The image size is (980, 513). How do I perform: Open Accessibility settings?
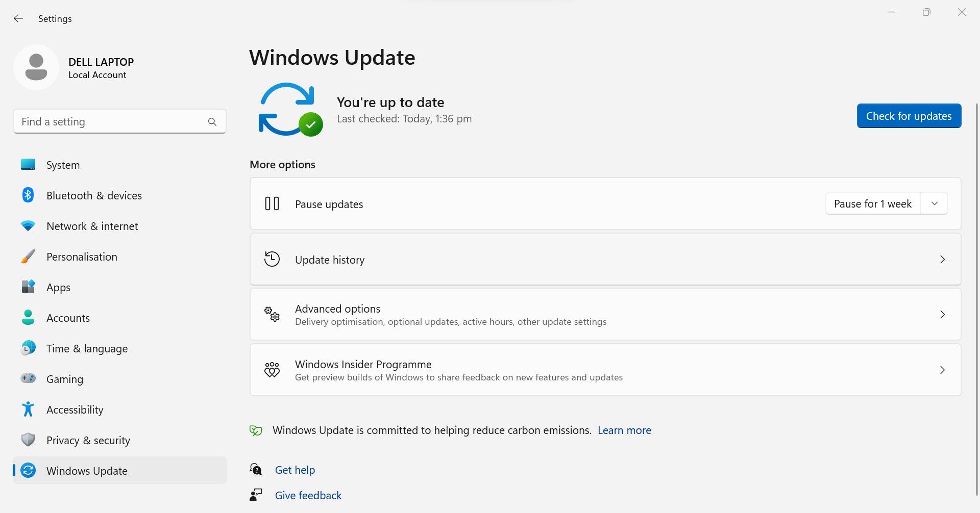(x=119, y=409)
